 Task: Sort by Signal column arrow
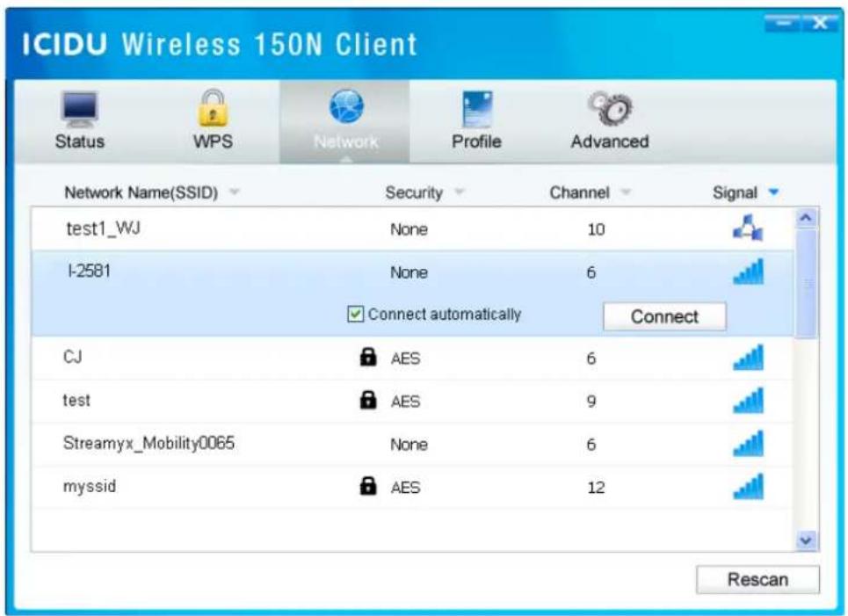pyautogui.click(x=773, y=192)
